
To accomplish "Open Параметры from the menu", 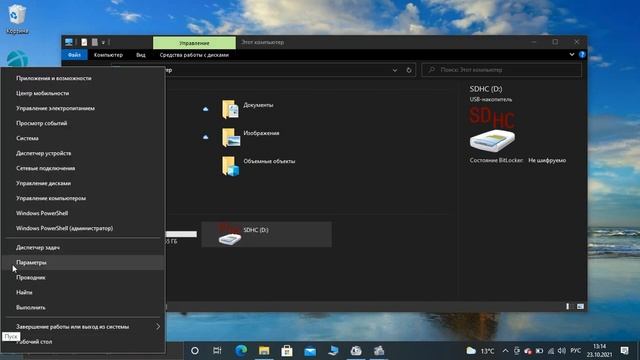I will click(x=83, y=262).
